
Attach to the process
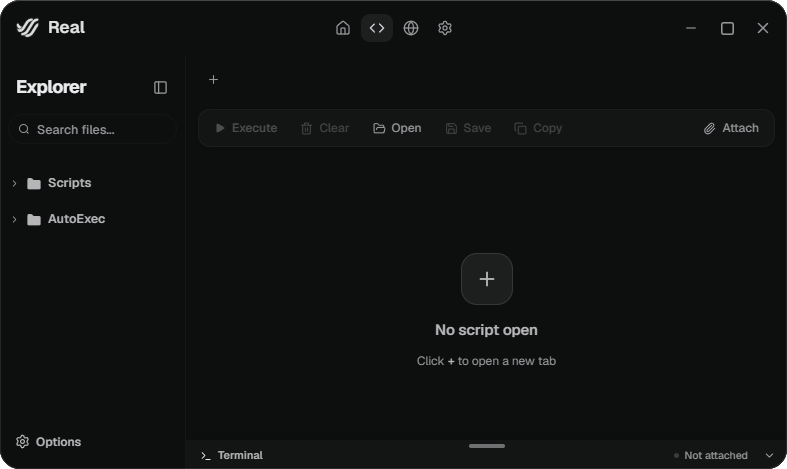tap(731, 128)
